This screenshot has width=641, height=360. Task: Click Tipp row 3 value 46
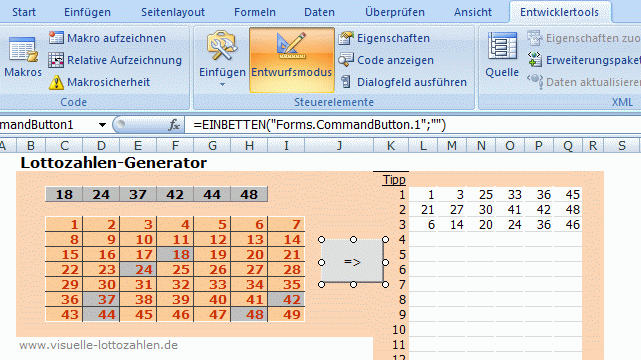pyautogui.click(x=568, y=225)
